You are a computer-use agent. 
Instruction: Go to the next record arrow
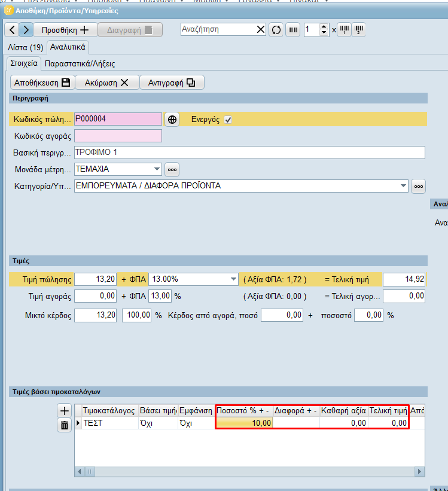26,30
